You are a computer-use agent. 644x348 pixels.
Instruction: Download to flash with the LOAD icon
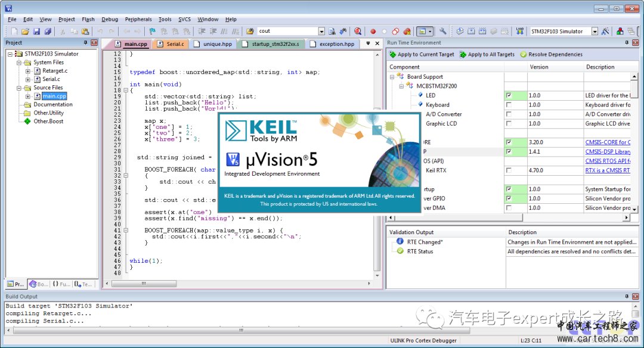pos(519,31)
